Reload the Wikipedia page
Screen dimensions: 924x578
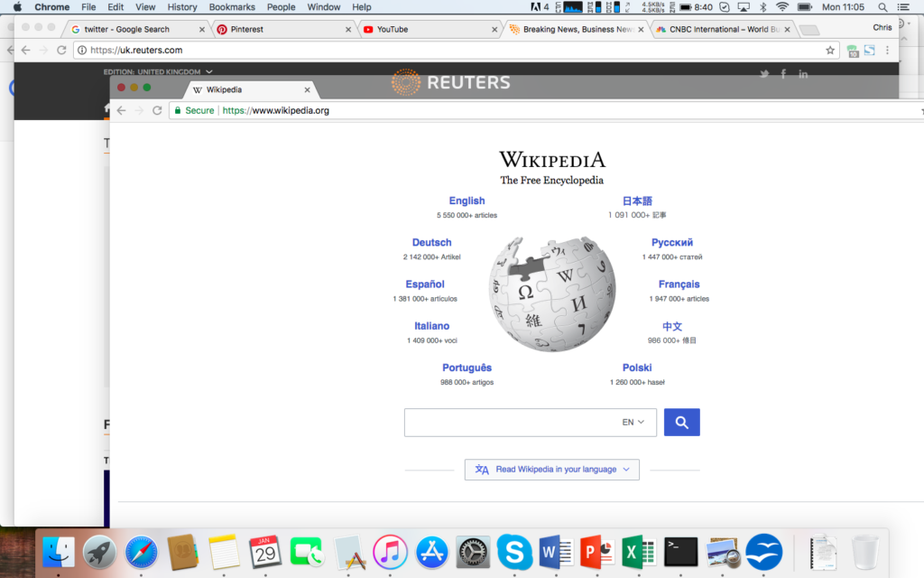point(157,110)
